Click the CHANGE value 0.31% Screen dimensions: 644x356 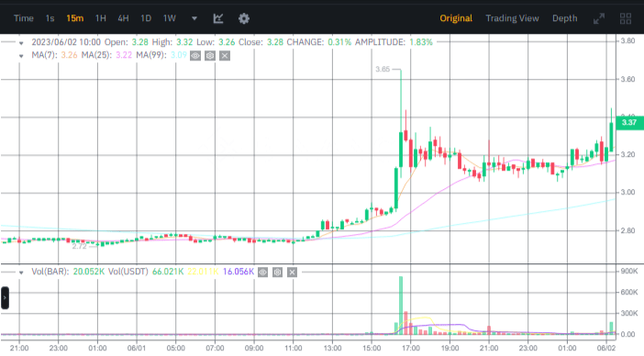pos(339,42)
